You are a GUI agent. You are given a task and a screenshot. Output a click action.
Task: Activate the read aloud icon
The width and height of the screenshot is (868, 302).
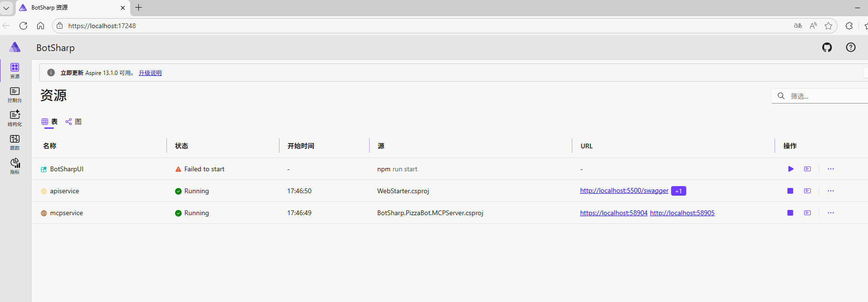click(813, 26)
